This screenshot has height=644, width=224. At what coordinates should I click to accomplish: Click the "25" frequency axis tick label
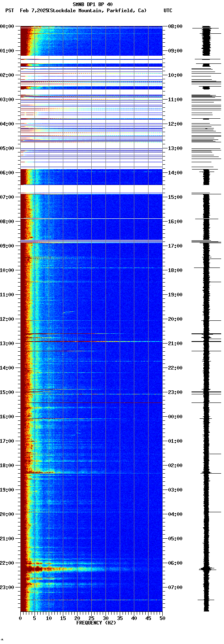(91, 618)
